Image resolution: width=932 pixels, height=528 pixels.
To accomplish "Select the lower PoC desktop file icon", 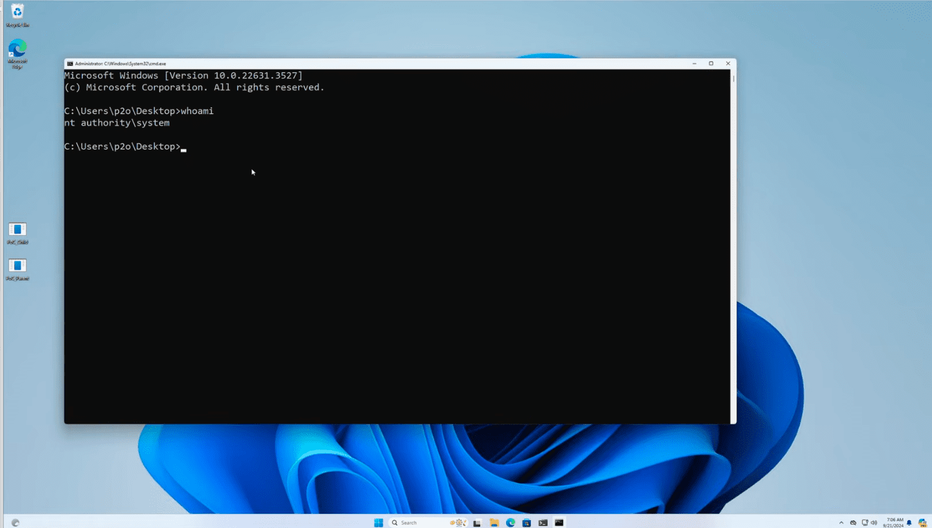I will click(x=17, y=269).
